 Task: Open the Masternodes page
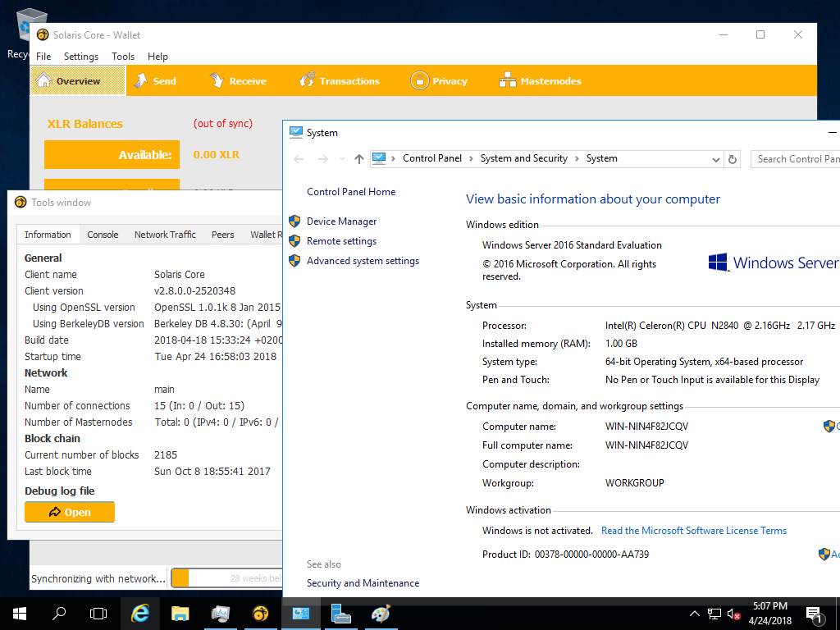point(540,81)
